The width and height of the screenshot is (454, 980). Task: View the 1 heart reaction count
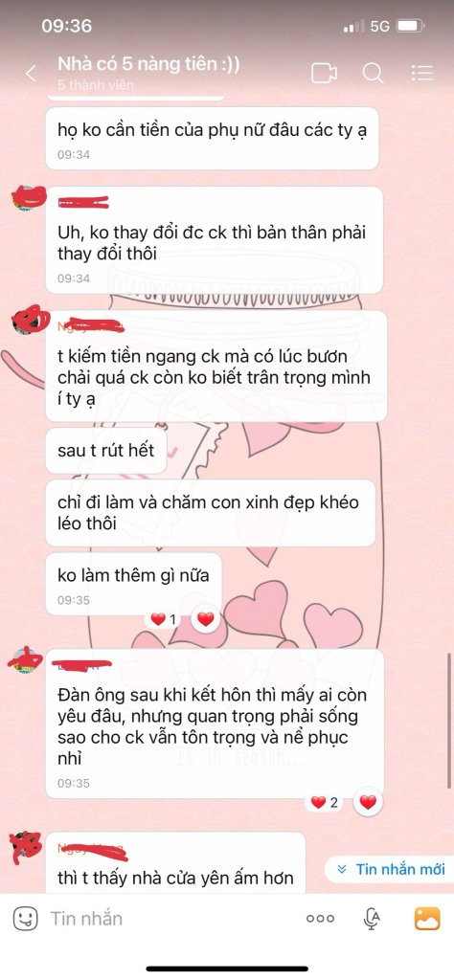click(x=164, y=619)
